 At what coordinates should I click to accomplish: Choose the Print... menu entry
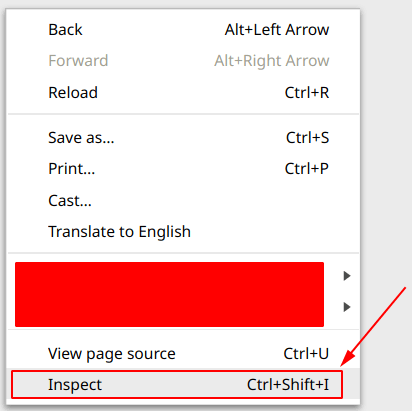[183, 169]
